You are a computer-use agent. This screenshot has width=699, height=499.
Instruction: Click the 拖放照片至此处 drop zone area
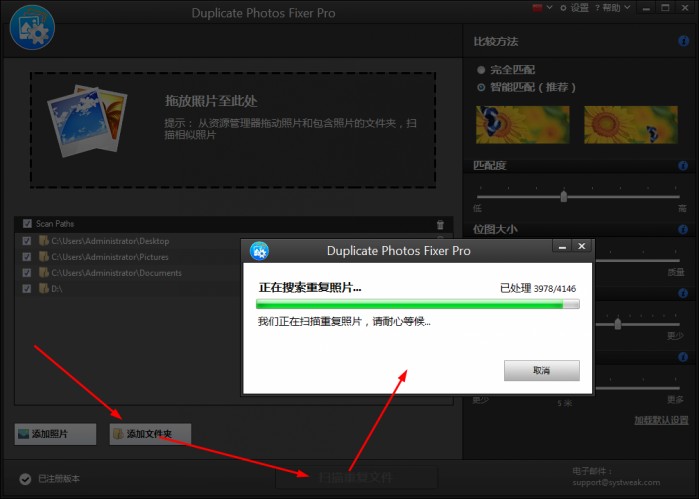(233, 130)
